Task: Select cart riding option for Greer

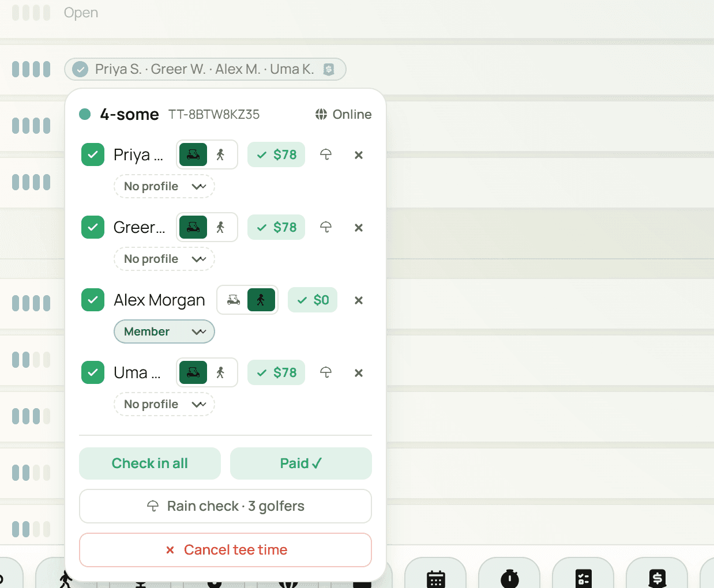Action: click(193, 227)
